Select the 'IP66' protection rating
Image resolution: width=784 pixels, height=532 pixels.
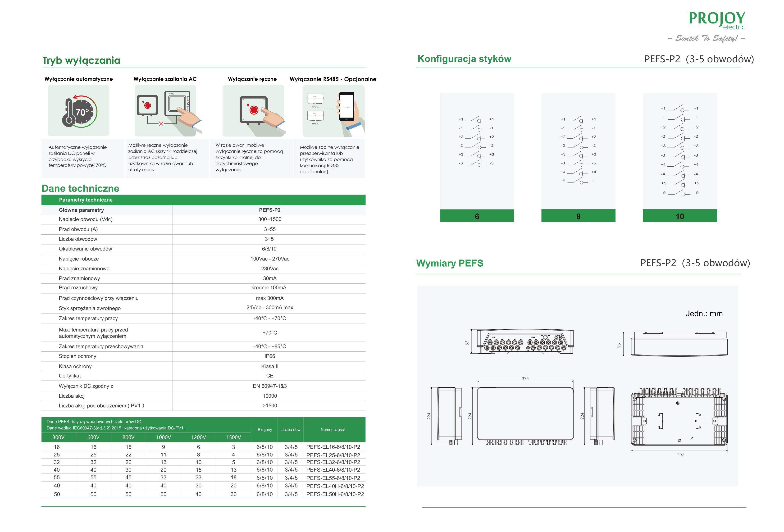pos(269,356)
